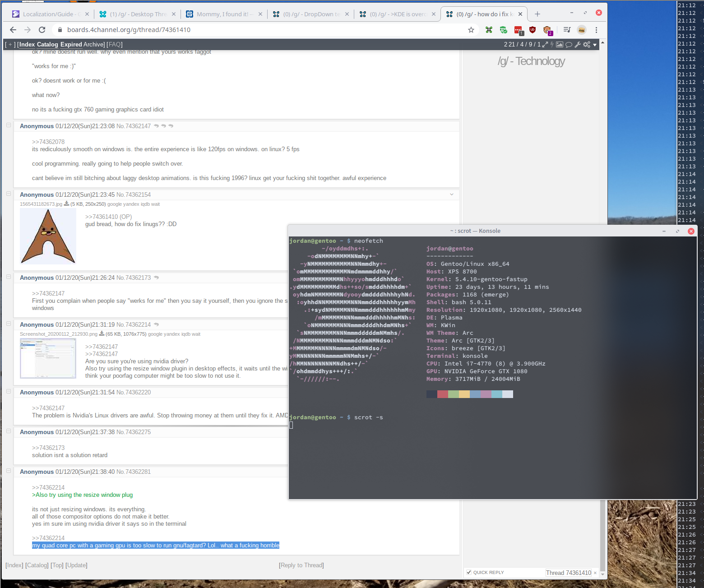Open the FAQ link in header

click(x=115, y=44)
